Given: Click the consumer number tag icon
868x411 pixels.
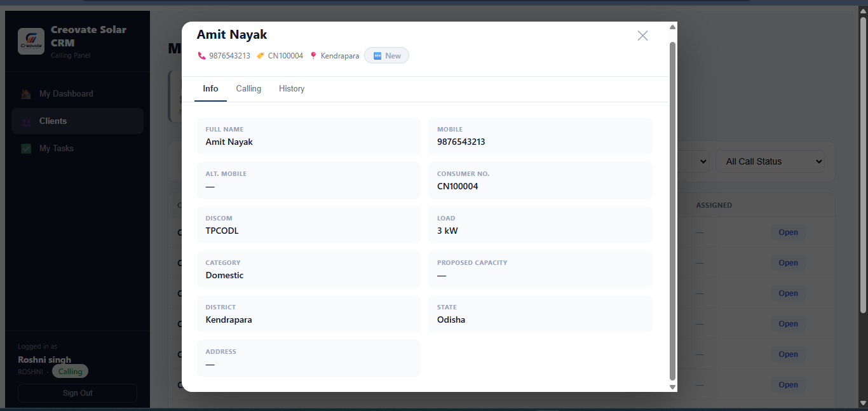Looking at the screenshot, I should (x=261, y=56).
